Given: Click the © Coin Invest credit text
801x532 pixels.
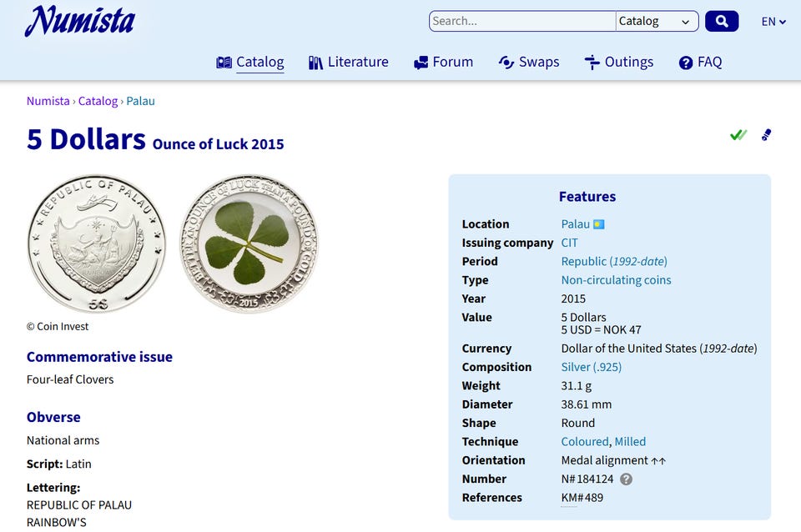Looking at the screenshot, I should [58, 327].
